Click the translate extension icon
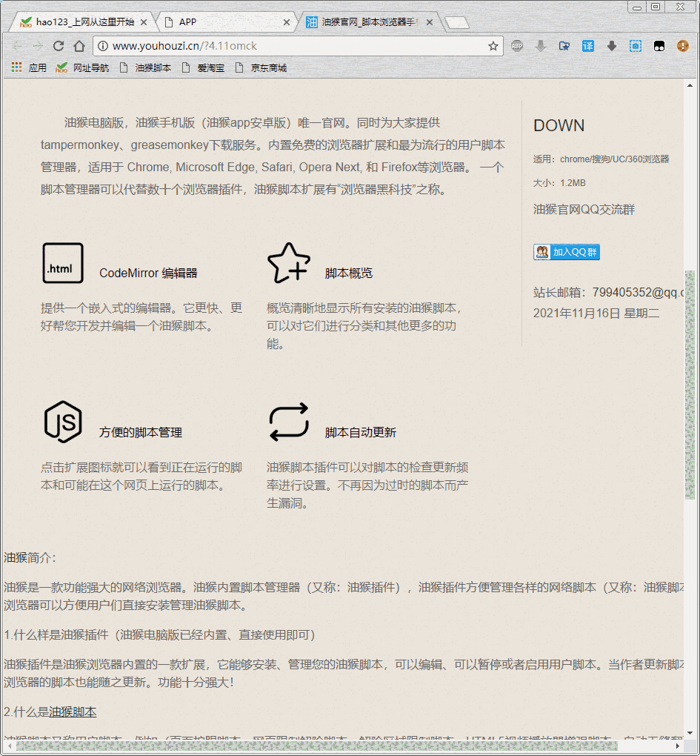 587,46
